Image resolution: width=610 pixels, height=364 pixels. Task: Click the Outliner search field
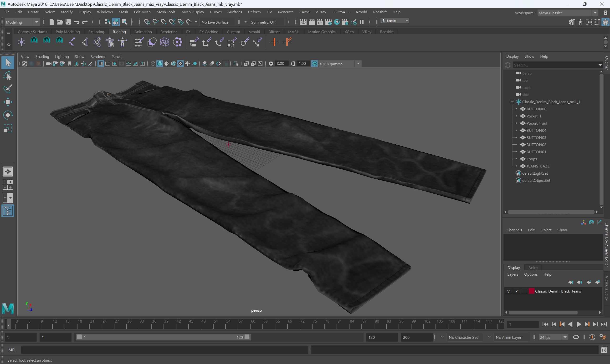(x=556, y=65)
